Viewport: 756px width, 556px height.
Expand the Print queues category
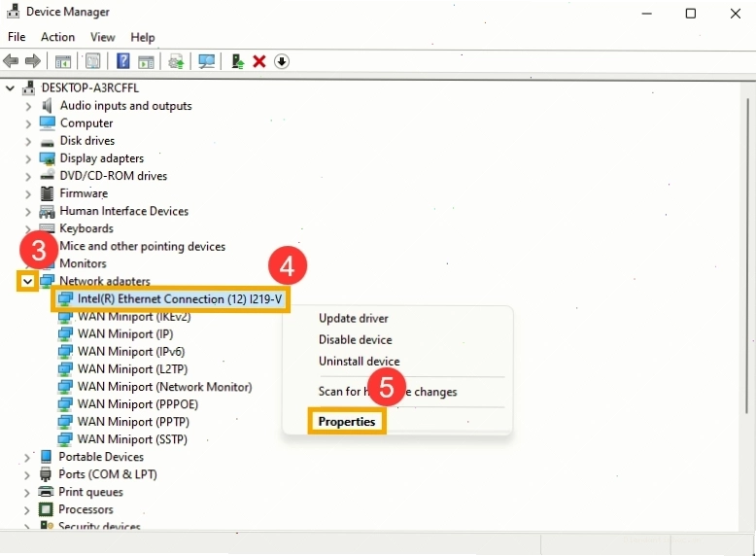click(x=27, y=493)
